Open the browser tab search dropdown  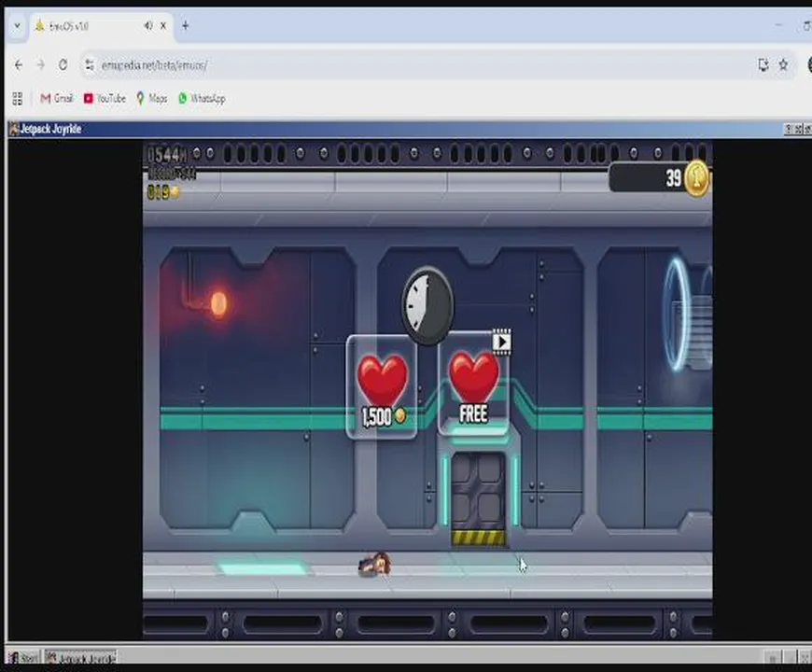pos(17,25)
